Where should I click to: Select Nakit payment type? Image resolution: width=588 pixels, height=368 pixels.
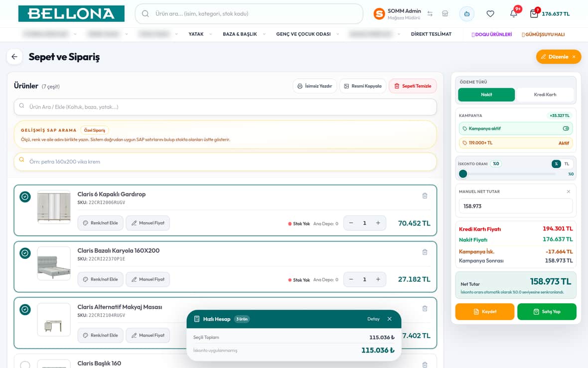pyautogui.click(x=486, y=95)
